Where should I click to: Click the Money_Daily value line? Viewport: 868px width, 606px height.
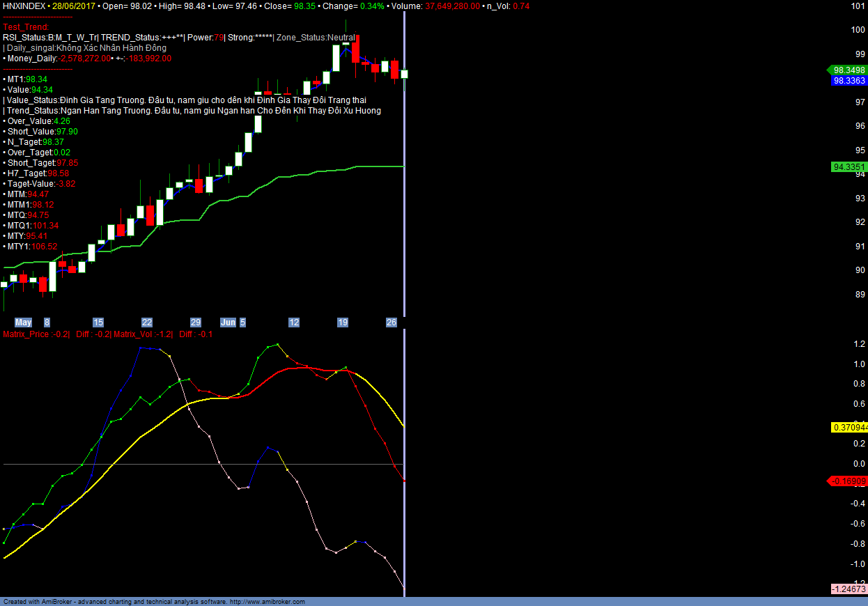87,59
